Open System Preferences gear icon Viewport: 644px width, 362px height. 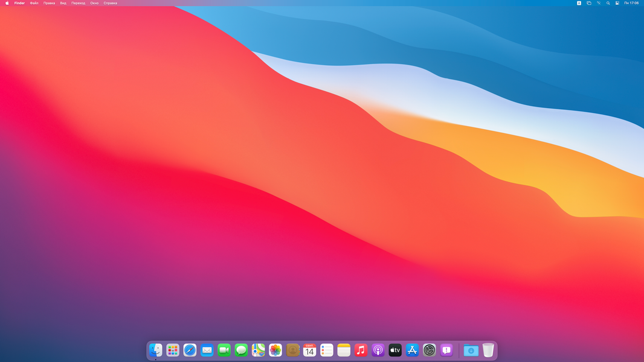click(x=429, y=350)
